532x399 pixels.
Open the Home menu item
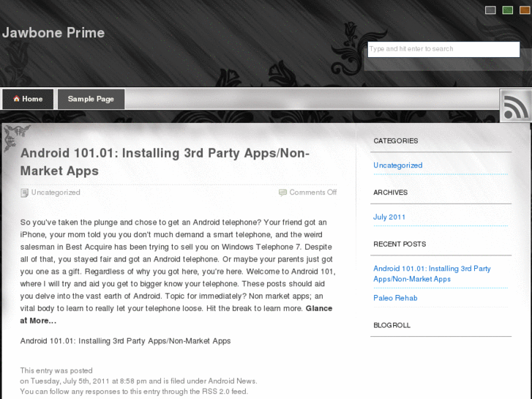tap(28, 99)
